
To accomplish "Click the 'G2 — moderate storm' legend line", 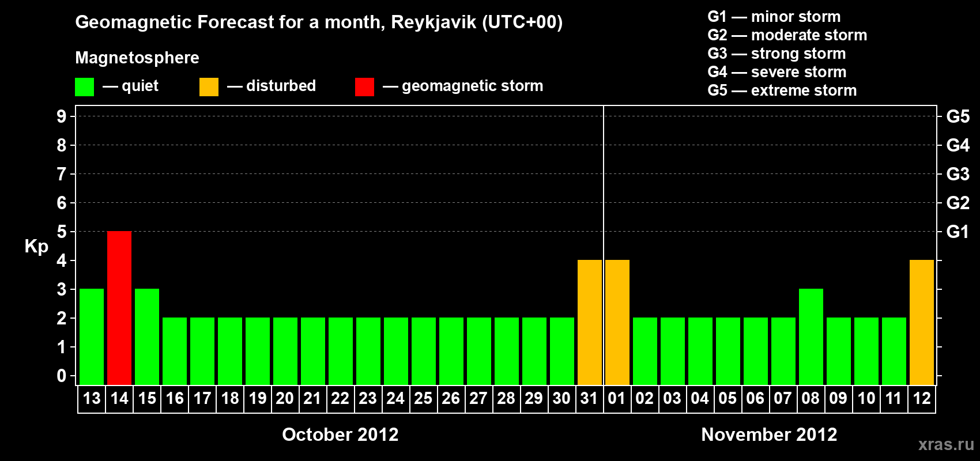I will (787, 35).
